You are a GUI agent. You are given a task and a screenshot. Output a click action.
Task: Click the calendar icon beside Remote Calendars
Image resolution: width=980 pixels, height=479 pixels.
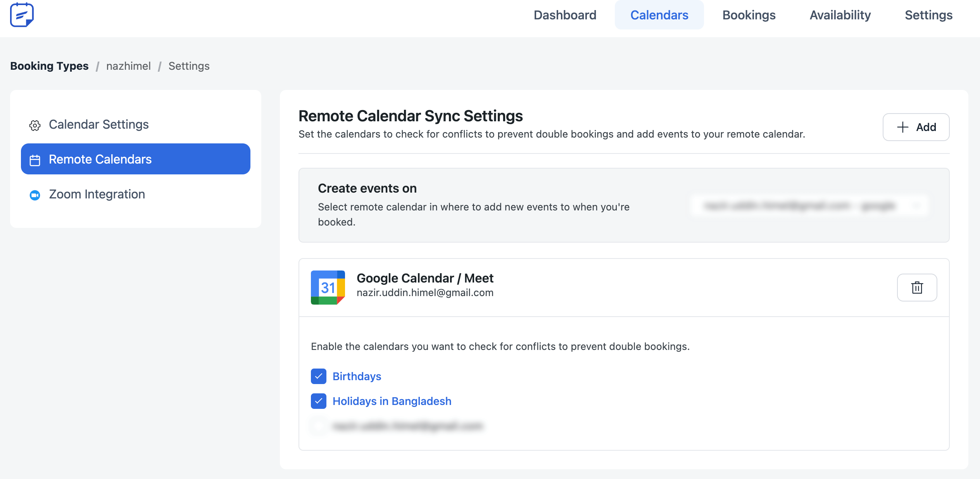(35, 160)
